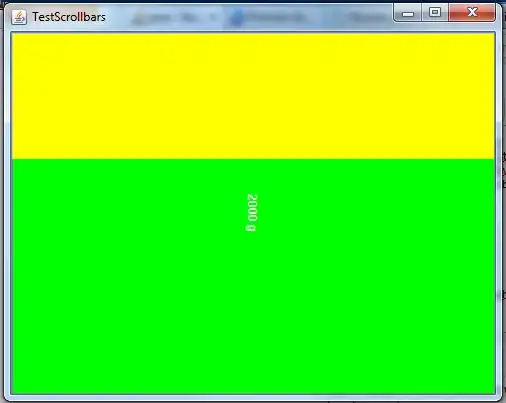Minimize the TestScrollbars window
The image size is (506, 403).
tap(408, 13)
